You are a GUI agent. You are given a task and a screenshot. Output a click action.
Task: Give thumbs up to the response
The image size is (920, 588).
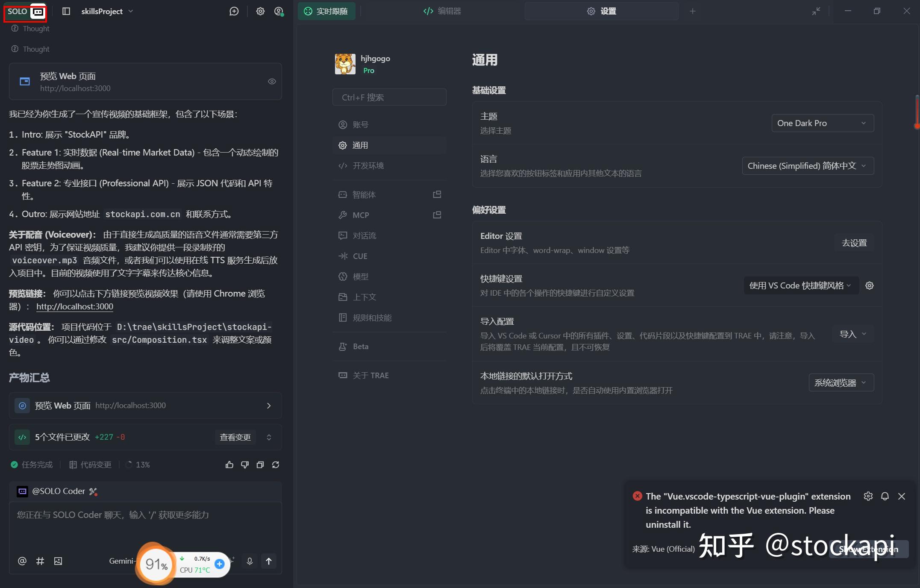coord(229,465)
